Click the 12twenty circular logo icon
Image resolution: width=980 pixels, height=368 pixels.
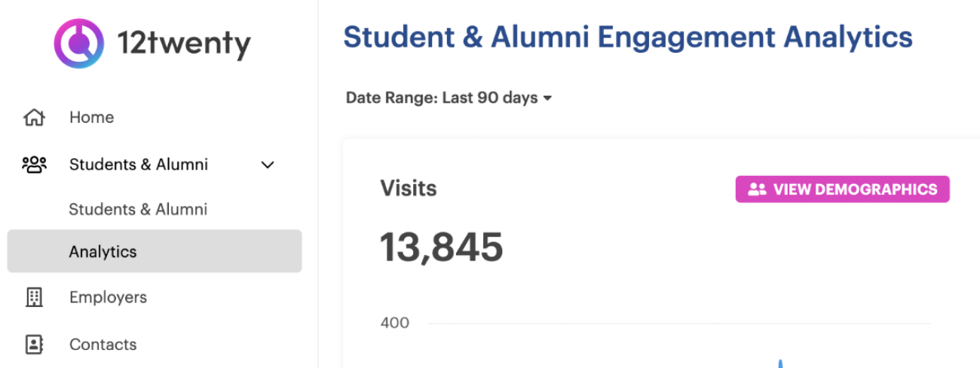pyautogui.click(x=78, y=44)
